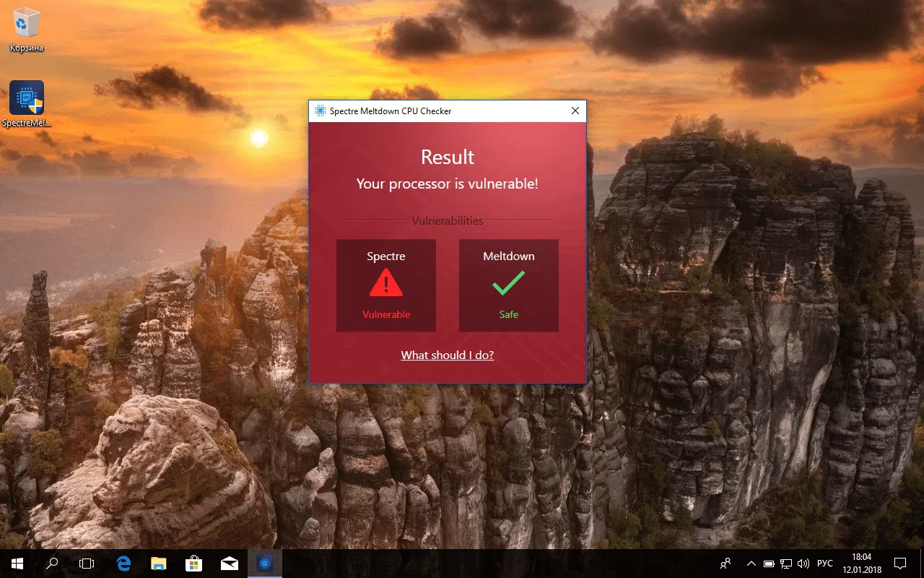Image resolution: width=924 pixels, height=578 pixels.
Task: Open Microsoft Store from the taskbar
Action: [193, 564]
